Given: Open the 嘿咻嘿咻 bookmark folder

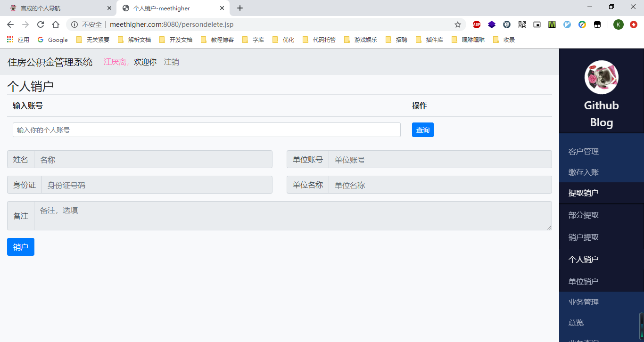Looking at the screenshot, I should [468, 40].
